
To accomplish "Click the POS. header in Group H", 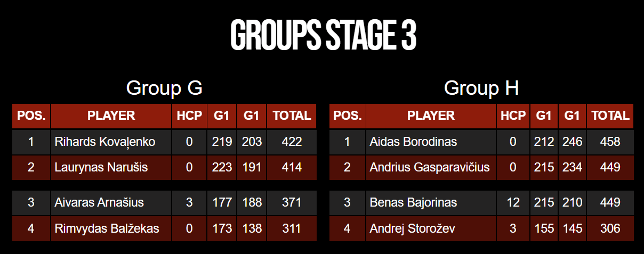I will [348, 116].
